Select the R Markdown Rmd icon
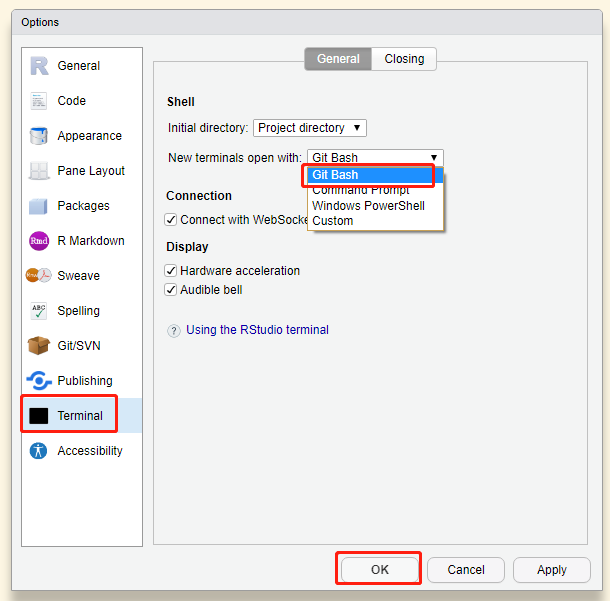Screen dimensions: 610x601 pos(39,241)
